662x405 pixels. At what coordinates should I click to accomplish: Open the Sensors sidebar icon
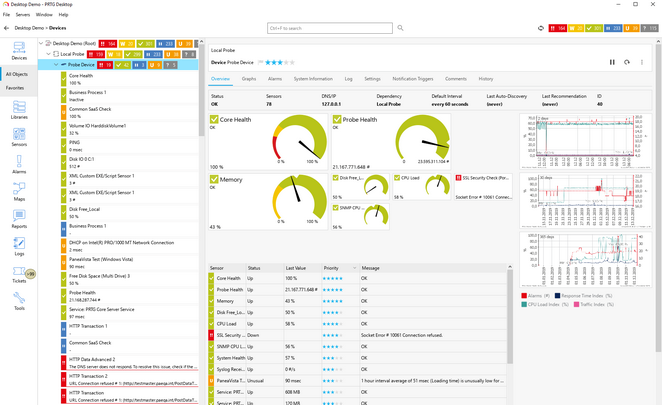(19, 137)
